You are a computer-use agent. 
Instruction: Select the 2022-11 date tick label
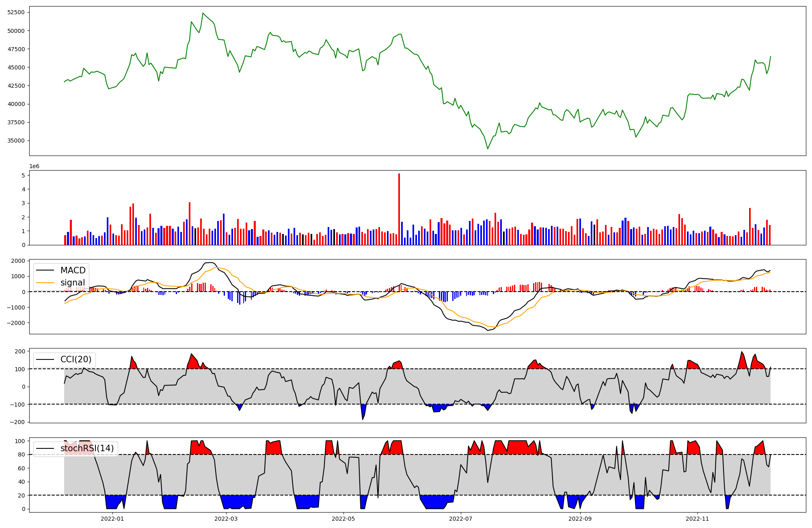coord(698,519)
